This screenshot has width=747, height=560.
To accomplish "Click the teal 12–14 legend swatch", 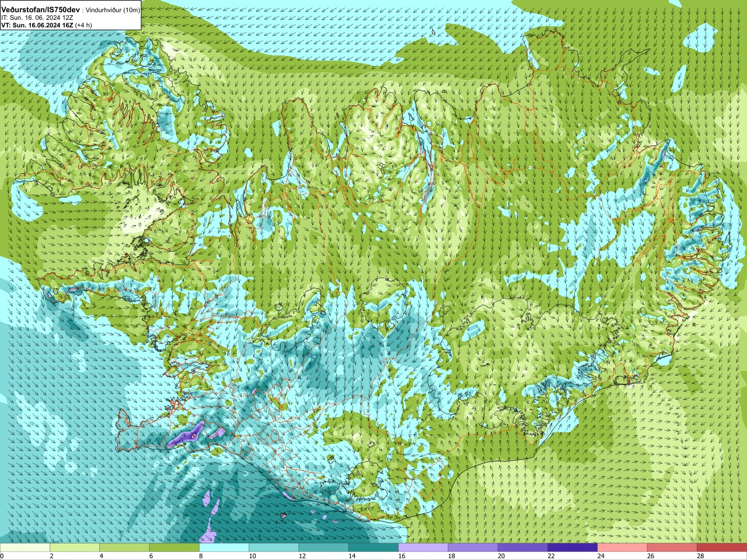I will click(324, 548).
